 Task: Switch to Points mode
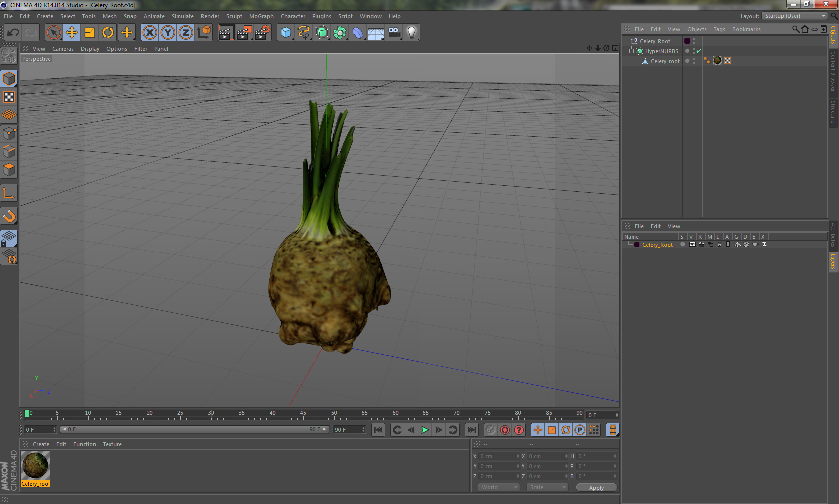[9, 134]
